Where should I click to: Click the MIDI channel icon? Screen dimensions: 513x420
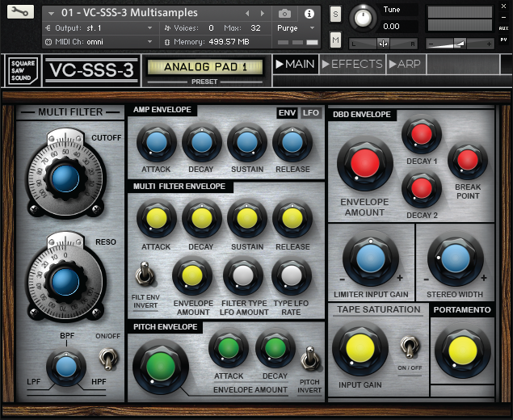coord(48,42)
